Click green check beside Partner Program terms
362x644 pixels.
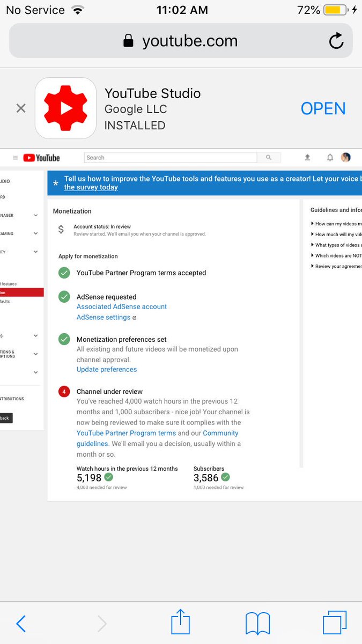64,273
